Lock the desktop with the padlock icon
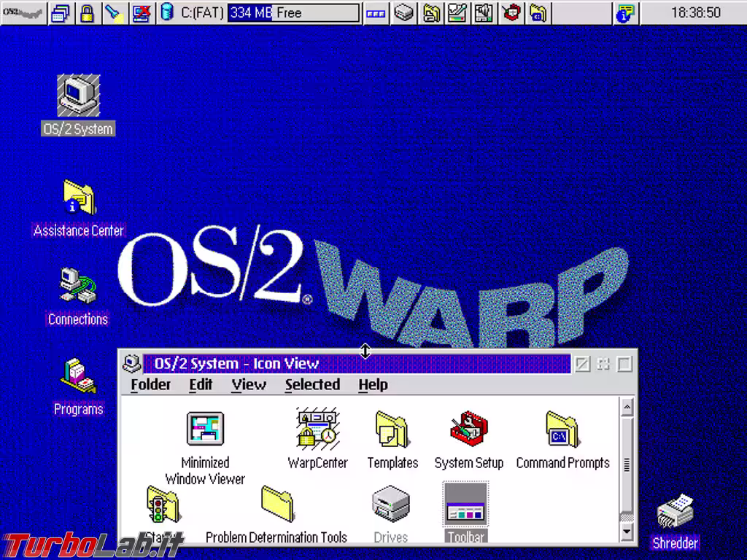 point(89,13)
